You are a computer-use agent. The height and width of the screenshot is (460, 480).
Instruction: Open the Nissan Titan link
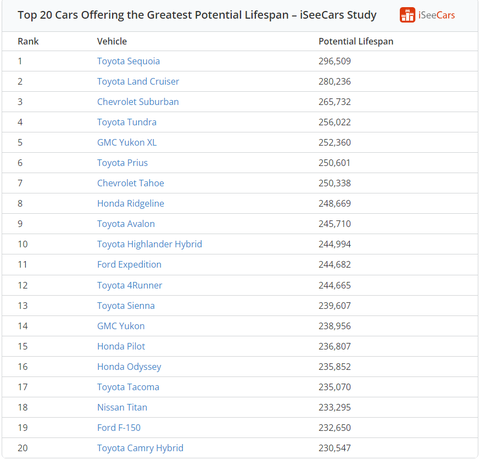click(122, 407)
